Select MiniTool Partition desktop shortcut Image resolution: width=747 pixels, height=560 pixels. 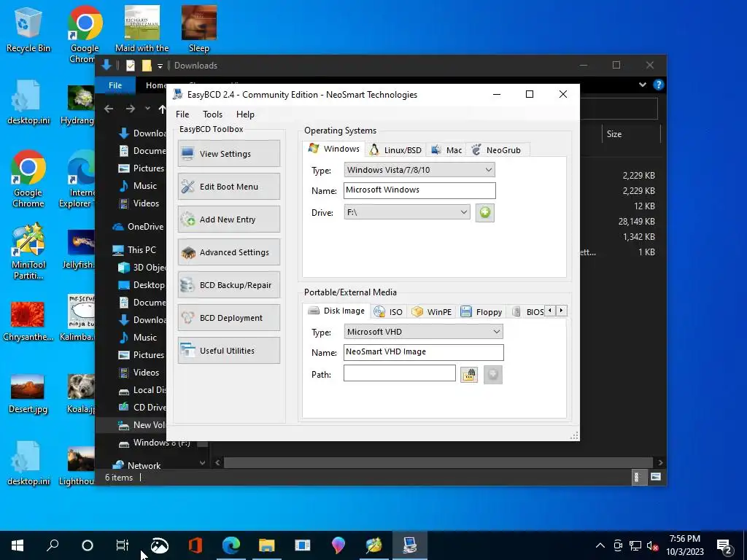28,252
